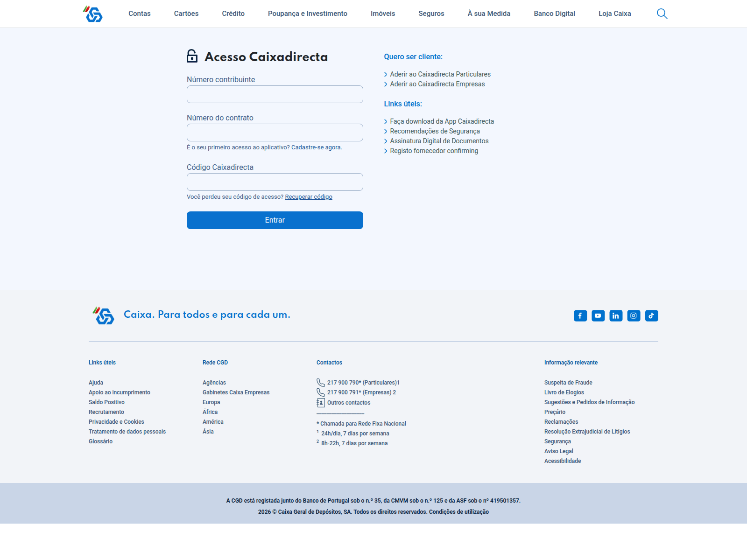Open the Segurança footer link

point(558,441)
